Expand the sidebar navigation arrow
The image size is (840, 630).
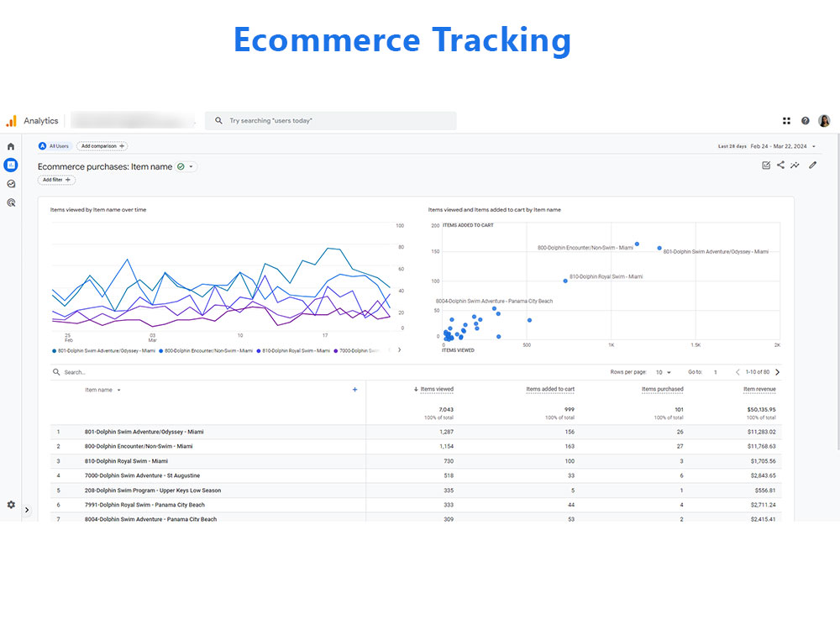point(27,510)
